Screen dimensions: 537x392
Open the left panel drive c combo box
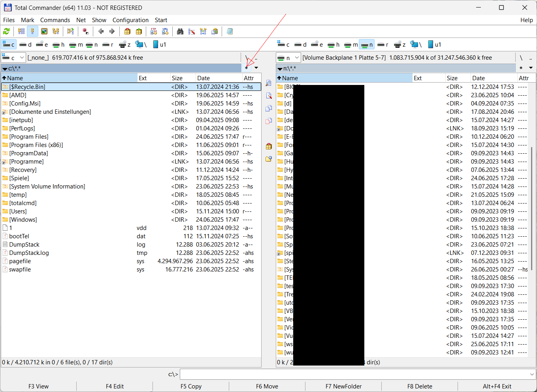coord(13,58)
